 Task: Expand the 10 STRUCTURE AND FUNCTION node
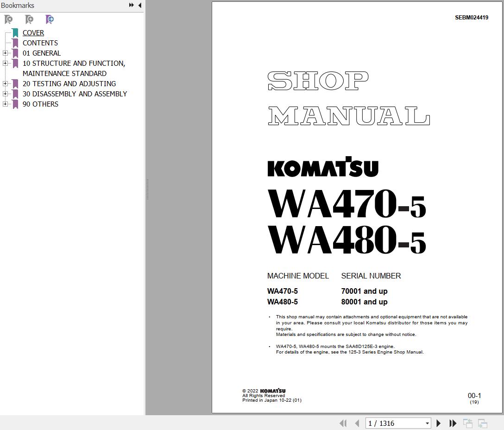[5, 63]
